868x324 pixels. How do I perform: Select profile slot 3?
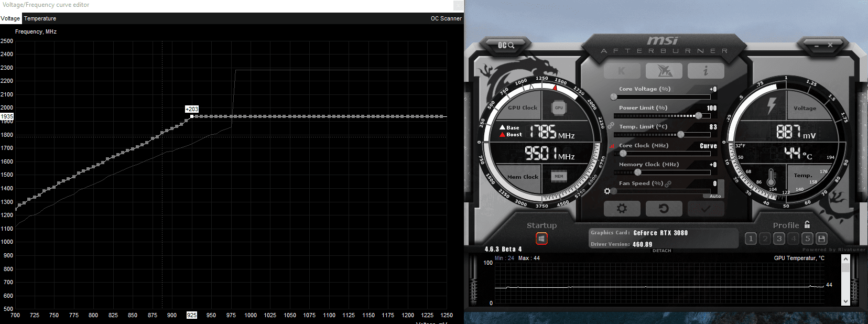tap(779, 239)
